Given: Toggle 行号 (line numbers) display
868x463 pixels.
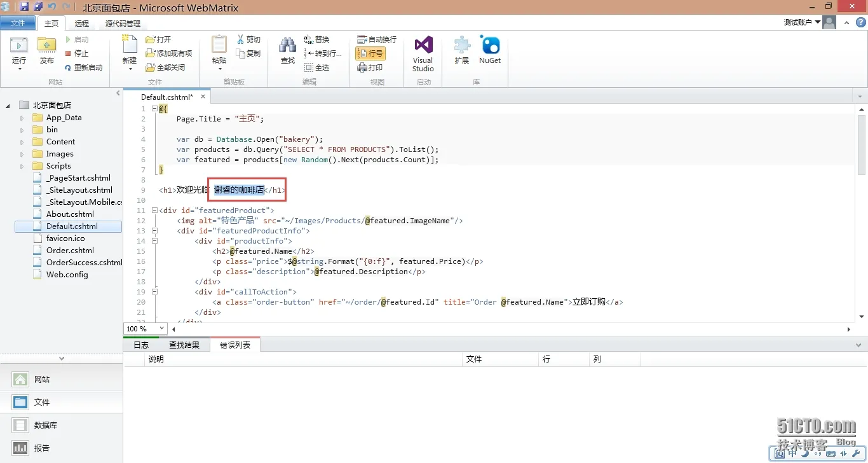Looking at the screenshot, I should point(370,53).
